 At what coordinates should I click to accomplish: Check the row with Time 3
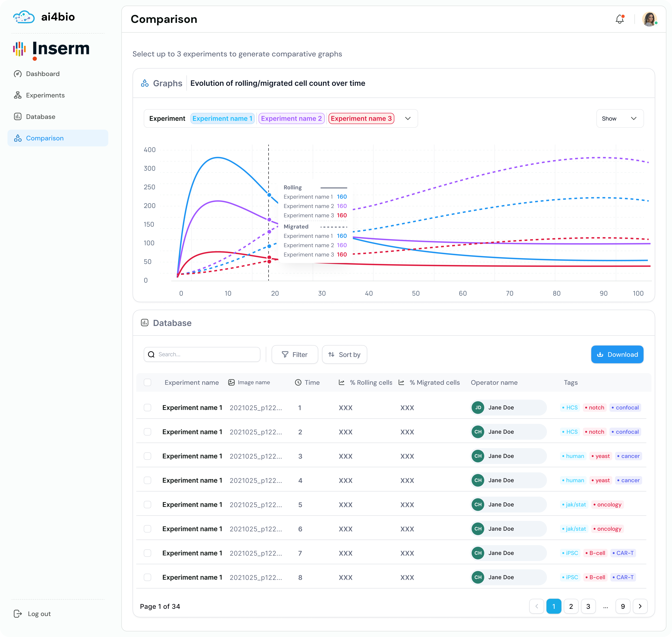click(x=147, y=456)
